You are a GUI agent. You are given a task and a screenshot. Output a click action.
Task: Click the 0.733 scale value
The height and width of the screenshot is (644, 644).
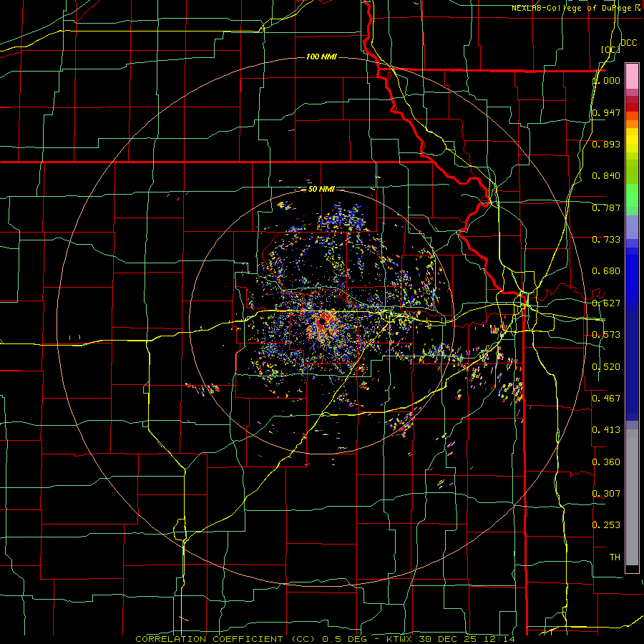pos(606,240)
